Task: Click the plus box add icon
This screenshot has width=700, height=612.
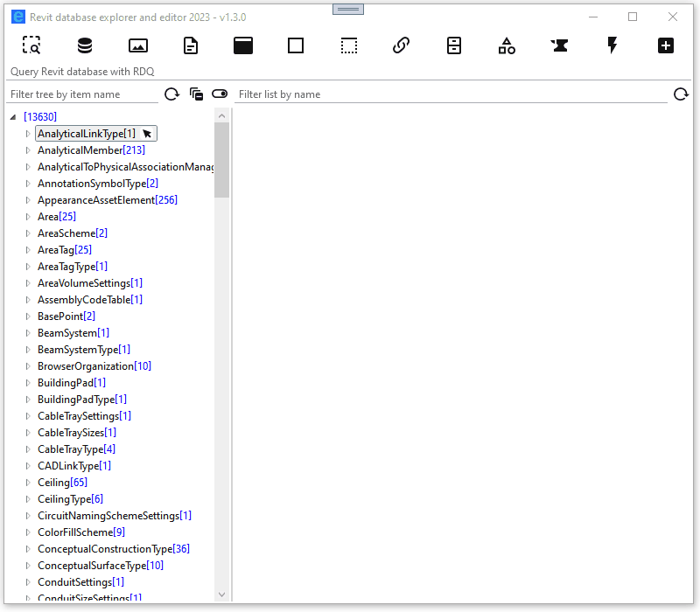Action: pyautogui.click(x=665, y=45)
